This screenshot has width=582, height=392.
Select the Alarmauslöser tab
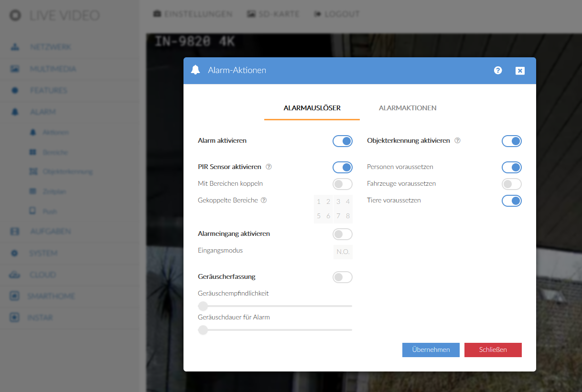click(x=312, y=108)
